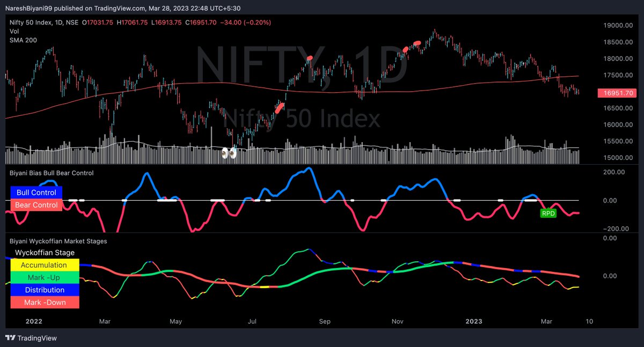This screenshot has height=347, width=644.
Task: Click the 200.00 level on Bull Bear axis
Action: click(x=614, y=172)
